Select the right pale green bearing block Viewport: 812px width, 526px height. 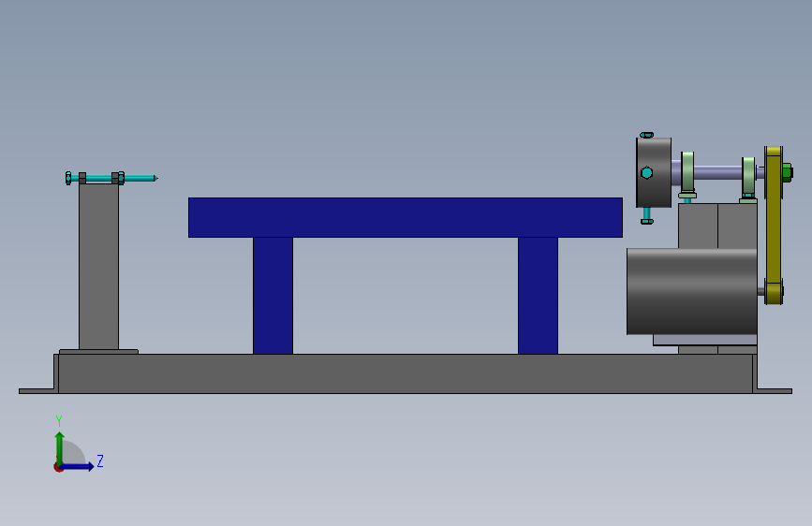click(x=748, y=179)
